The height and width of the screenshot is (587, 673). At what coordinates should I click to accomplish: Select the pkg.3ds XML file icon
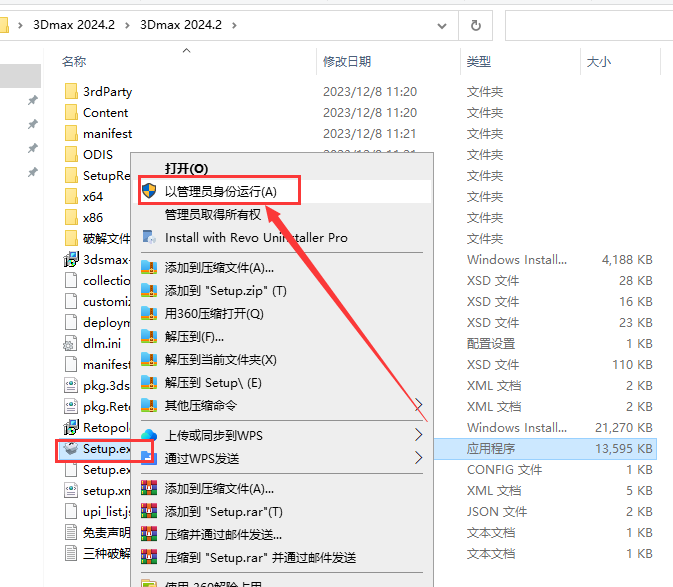click(71, 385)
